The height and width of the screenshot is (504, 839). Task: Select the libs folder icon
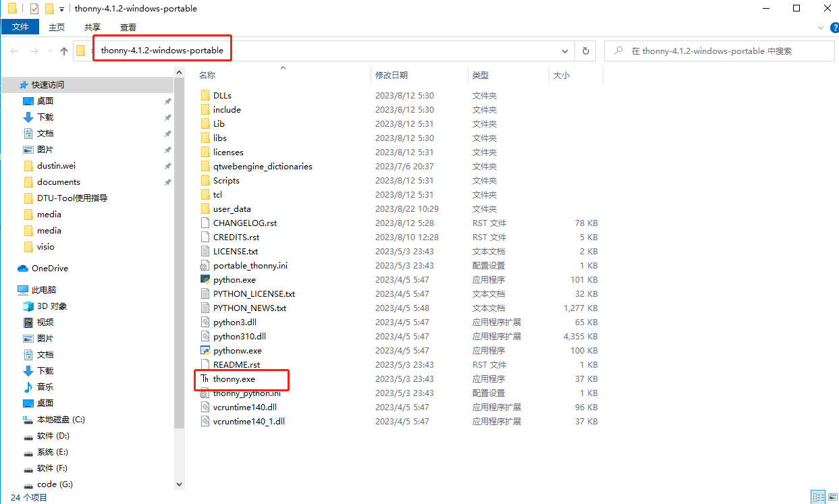click(206, 138)
